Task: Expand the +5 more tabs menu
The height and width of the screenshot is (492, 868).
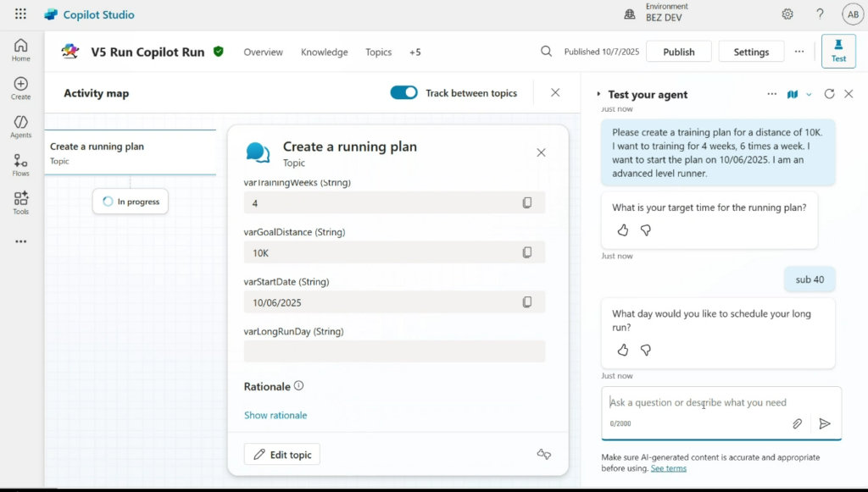Action: click(415, 53)
